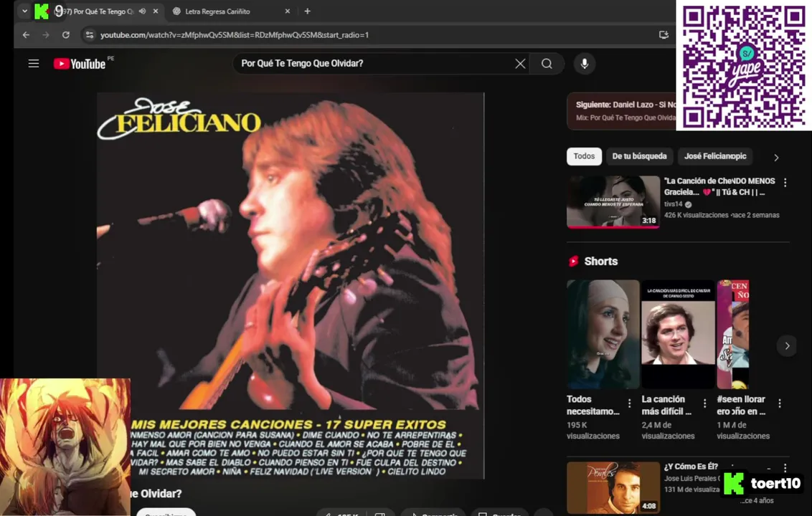Click the 195 K visualizaciones text
Screen dimensions: 812x516
[x=593, y=431]
